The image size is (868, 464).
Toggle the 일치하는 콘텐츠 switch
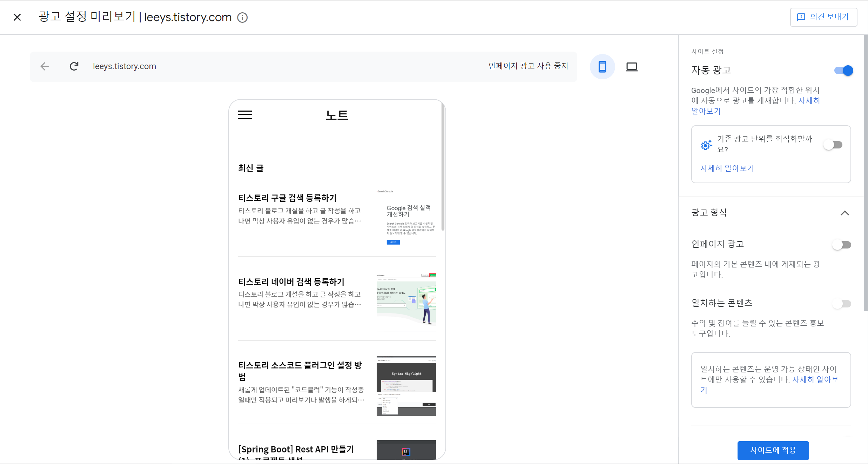pyautogui.click(x=842, y=304)
